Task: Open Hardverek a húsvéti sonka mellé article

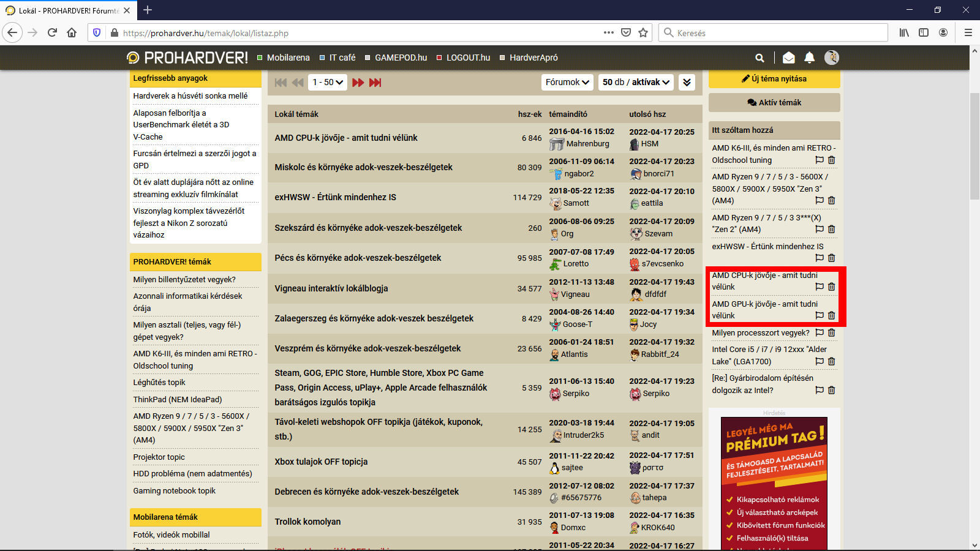Action: pyautogui.click(x=190, y=96)
